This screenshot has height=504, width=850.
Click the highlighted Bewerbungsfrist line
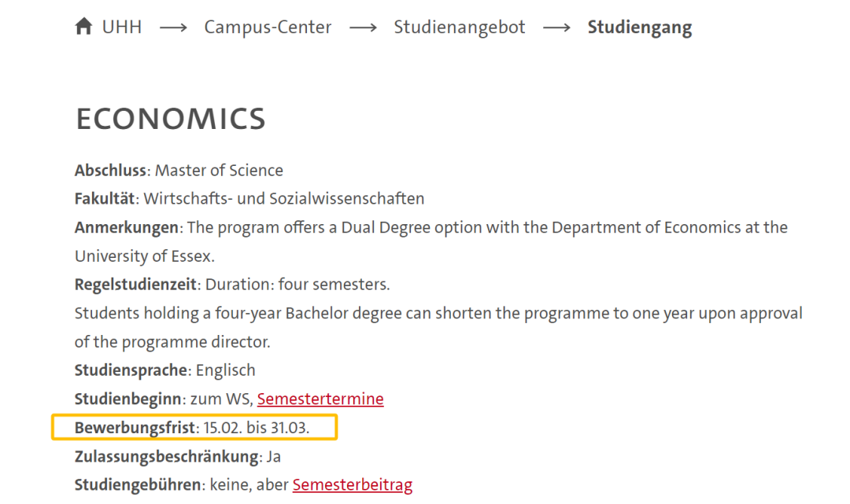tap(194, 428)
